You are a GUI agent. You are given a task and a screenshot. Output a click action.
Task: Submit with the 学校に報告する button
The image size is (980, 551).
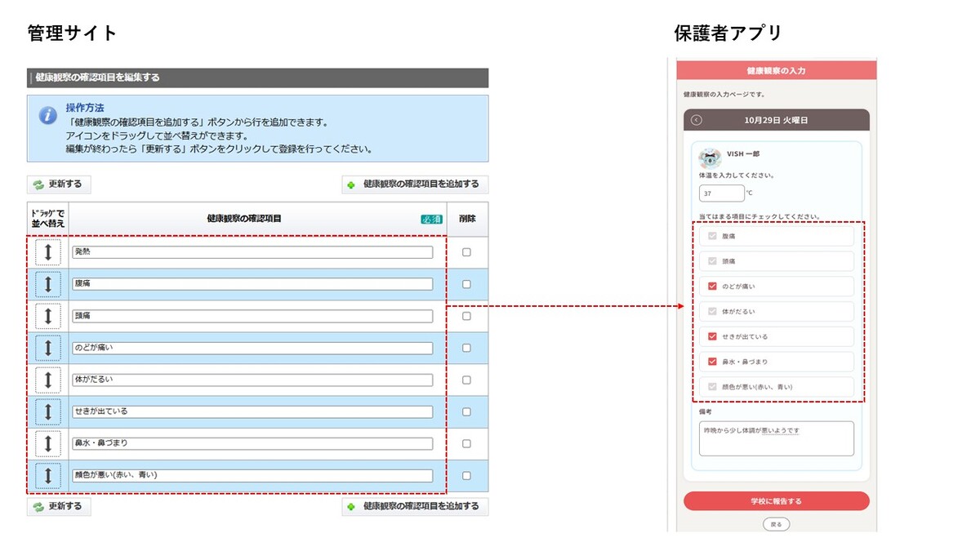[777, 501]
